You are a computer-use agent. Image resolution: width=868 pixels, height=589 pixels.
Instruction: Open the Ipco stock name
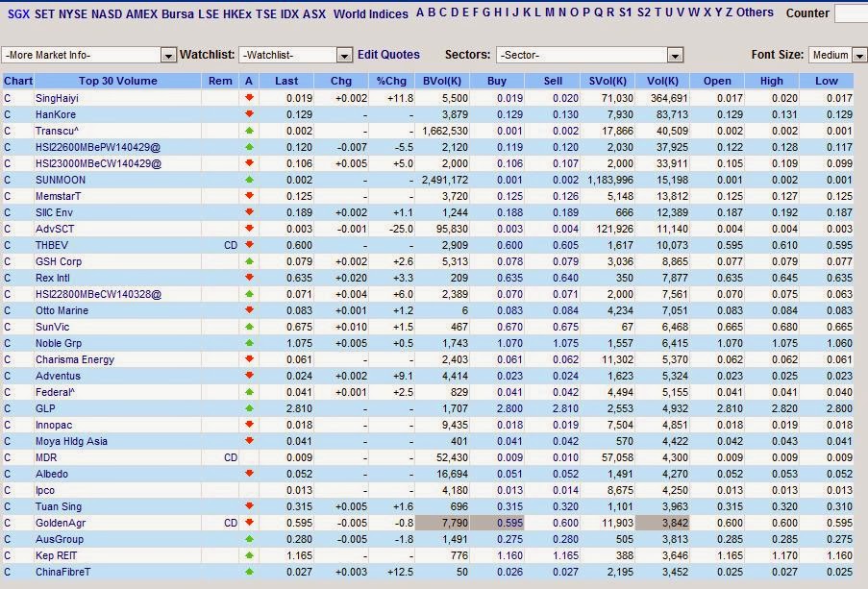point(45,490)
